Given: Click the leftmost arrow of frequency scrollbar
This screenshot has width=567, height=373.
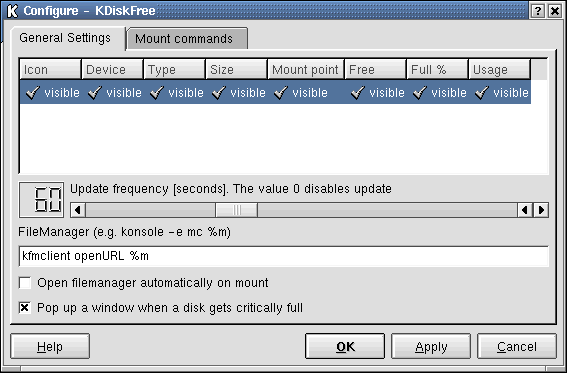Looking at the screenshot, I should point(78,210).
